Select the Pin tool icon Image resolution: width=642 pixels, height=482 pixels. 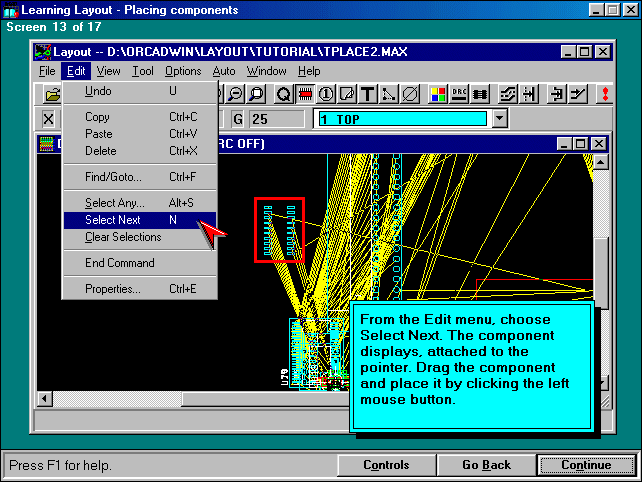pyautogui.click(x=326, y=94)
